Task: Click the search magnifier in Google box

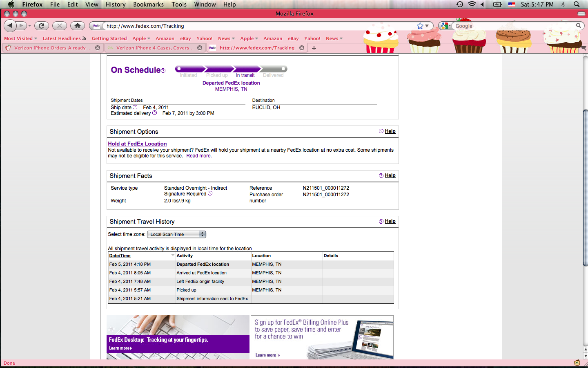Action: (x=578, y=25)
